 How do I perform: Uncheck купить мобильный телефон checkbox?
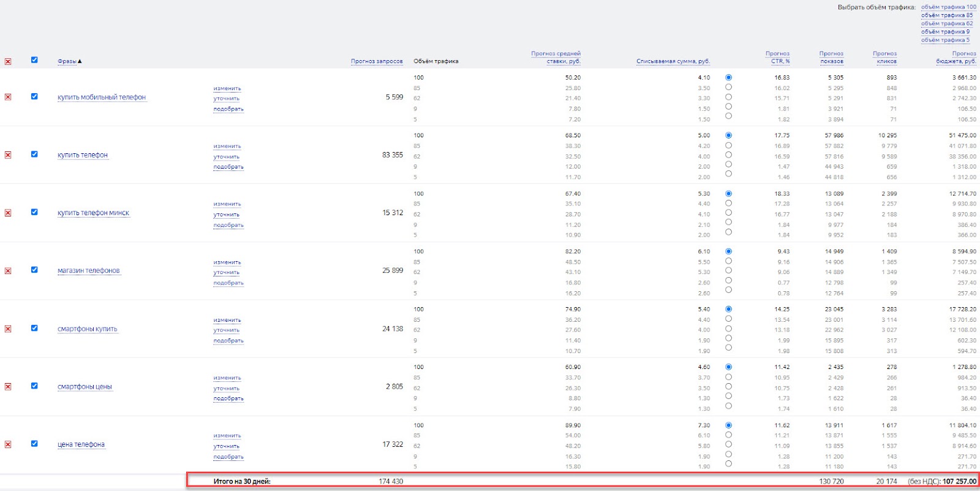[34, 96]
